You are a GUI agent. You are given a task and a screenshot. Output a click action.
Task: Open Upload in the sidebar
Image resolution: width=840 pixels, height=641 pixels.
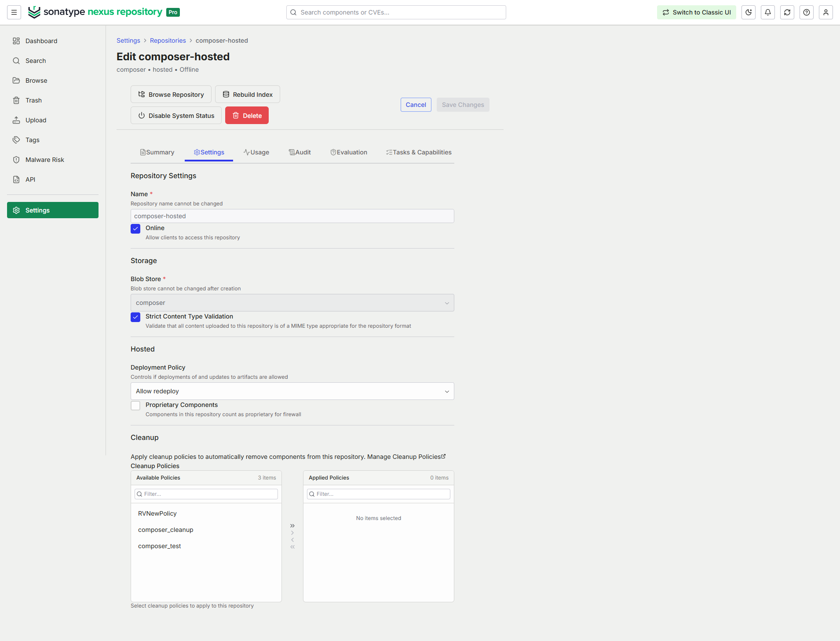point(53,120)
